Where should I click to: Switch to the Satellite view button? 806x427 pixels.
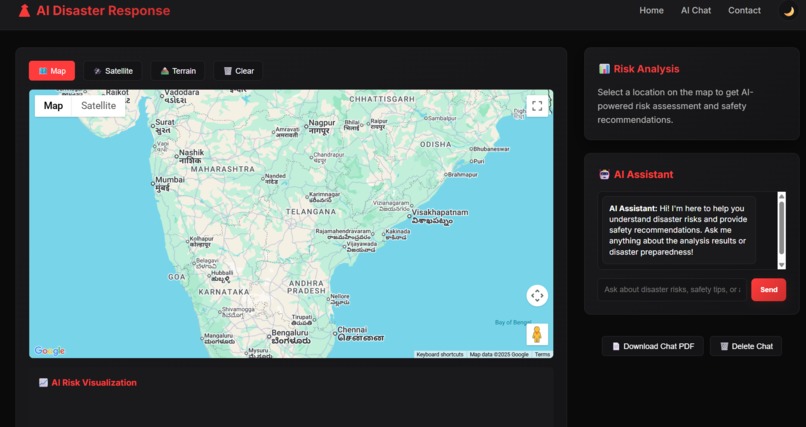click(113, 71)
